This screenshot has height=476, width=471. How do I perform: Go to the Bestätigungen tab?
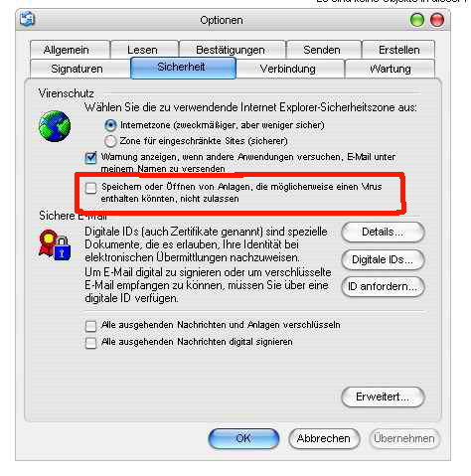(x=232, y=50)
